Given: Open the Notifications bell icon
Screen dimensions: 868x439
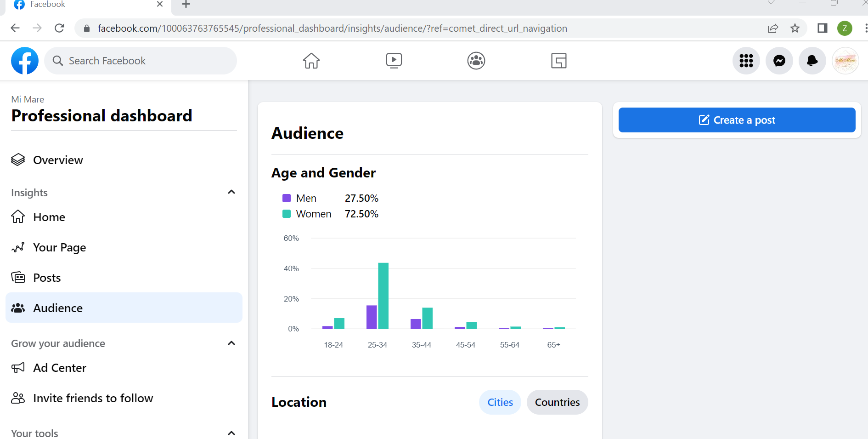Looking at the screenshot, I should pos(812,61).
